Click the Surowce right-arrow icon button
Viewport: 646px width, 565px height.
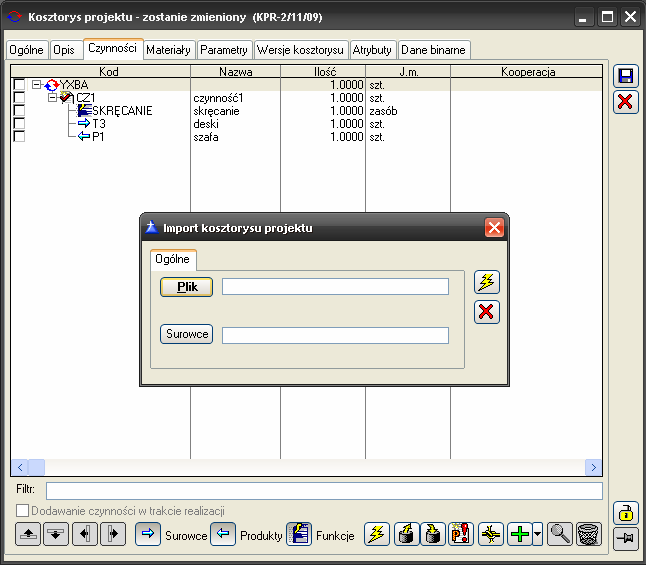pos(148,534)
